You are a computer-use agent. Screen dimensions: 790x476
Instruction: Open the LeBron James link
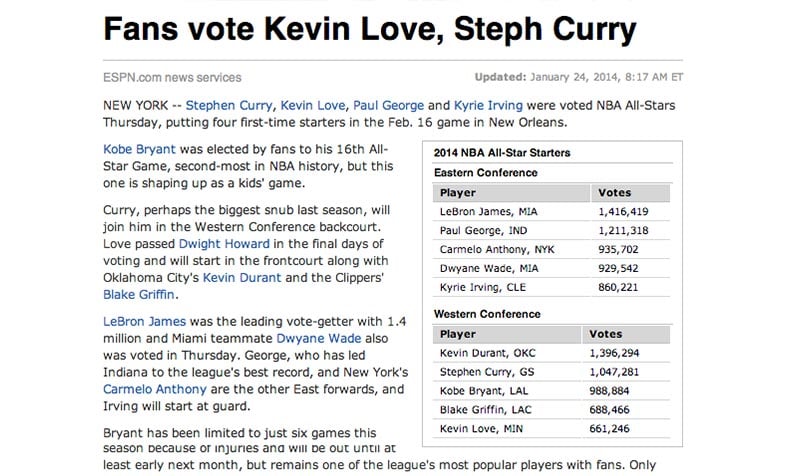point(144,321)
